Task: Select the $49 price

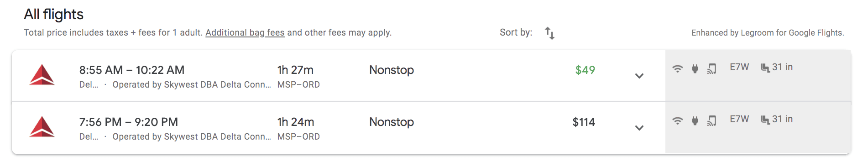Action: pos(585,70)
